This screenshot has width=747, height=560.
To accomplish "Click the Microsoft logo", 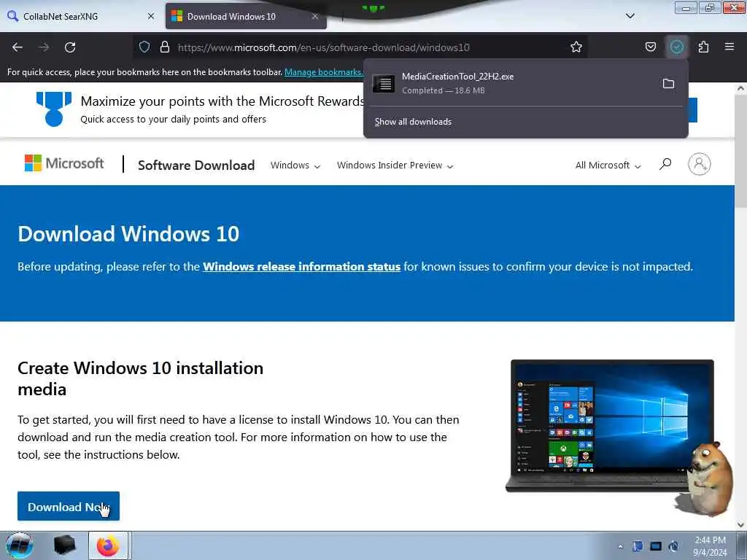I will pos(64,163).
